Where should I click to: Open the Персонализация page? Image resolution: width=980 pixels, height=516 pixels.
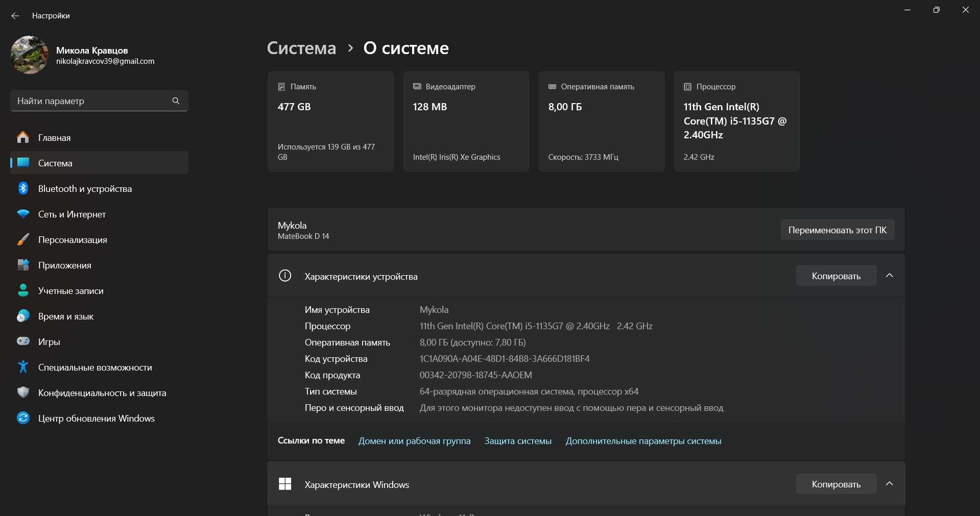click(x=99, y=239)
